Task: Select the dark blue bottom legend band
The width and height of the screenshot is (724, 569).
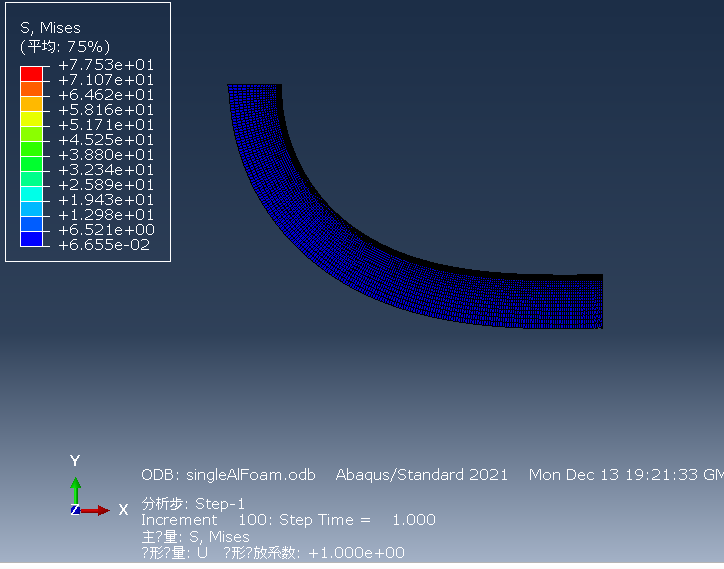Action: [32, 238]
